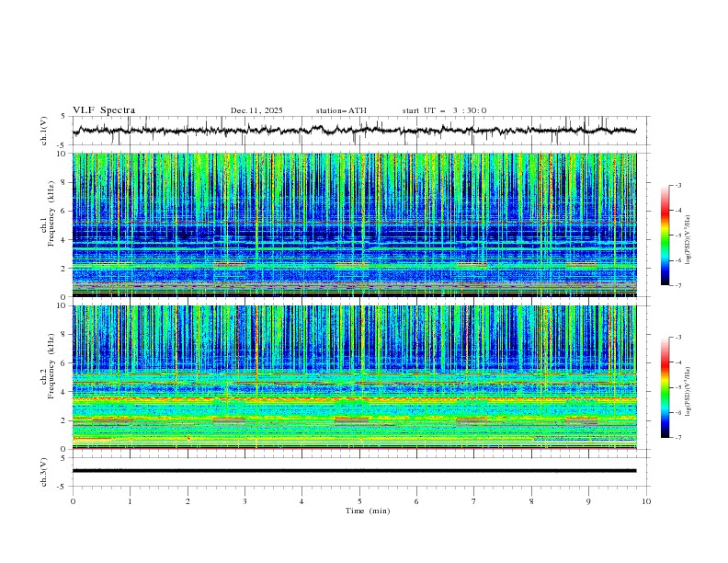This screenshot has width=728, height=563.
Task: Click the ch.1 spectrogram color bar
Action: pos(665,236)
